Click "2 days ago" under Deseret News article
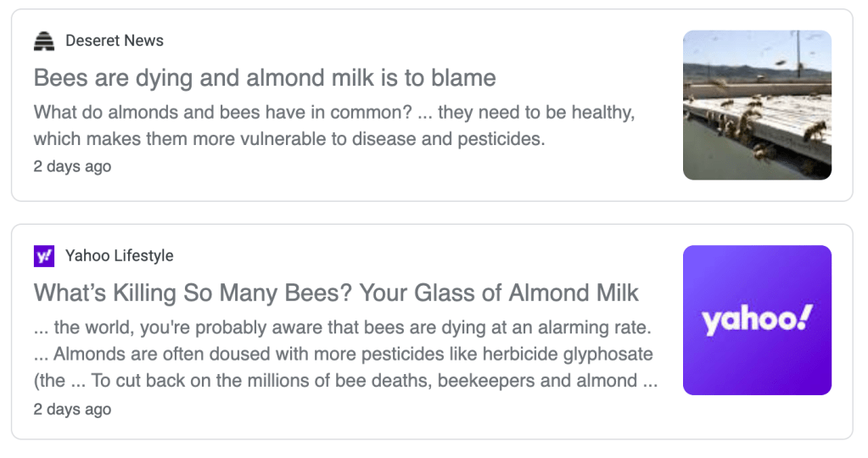 (x=72, y=166)
